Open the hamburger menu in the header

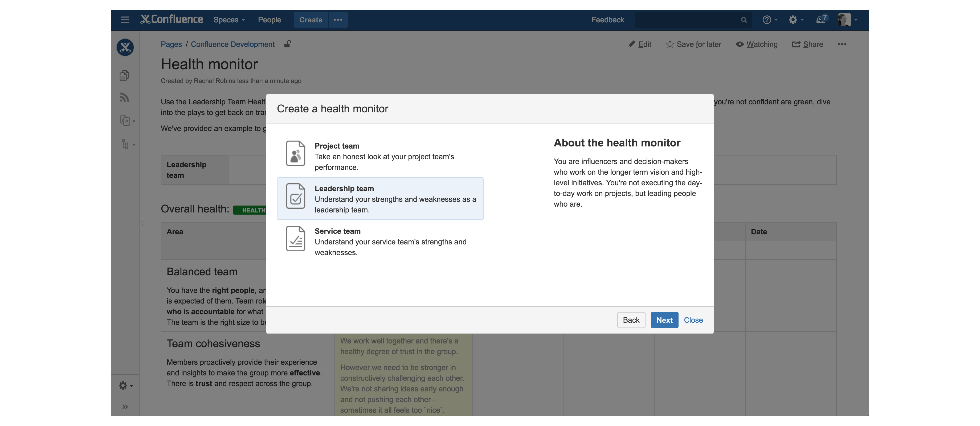[x=125, y=20]
